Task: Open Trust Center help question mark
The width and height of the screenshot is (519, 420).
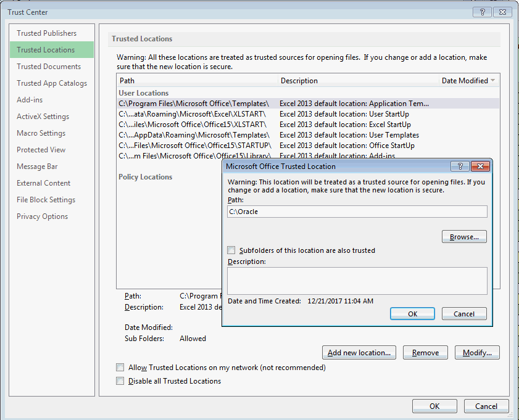Action: [x=482, y=12]
